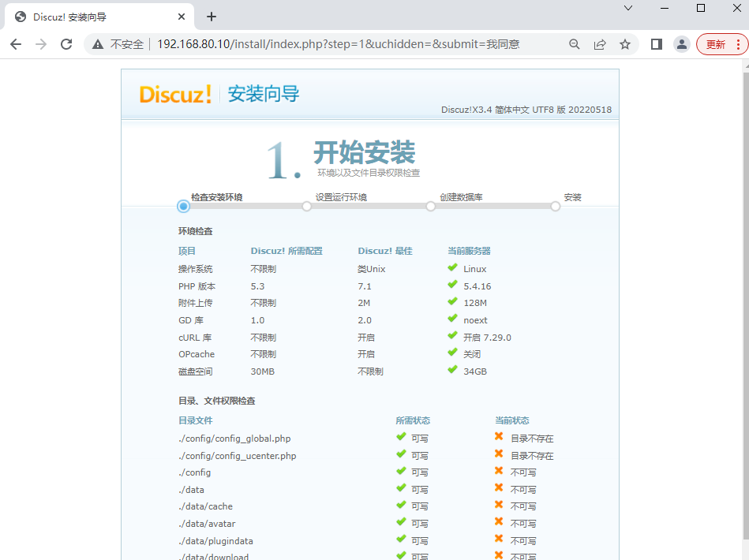Select the Discuz! 安装向导 browser tab
The width and height of the screenshot is (749, 560).
coord(99,17)
